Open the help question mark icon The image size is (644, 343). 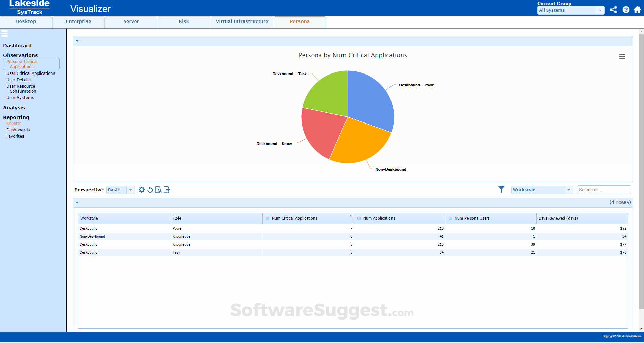(x=625, y=10)
